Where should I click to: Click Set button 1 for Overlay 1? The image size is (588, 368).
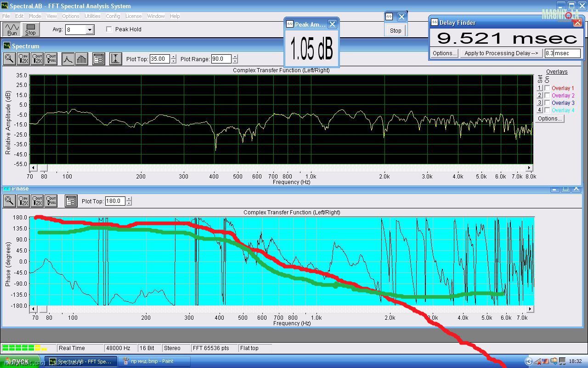pos(540,88)
